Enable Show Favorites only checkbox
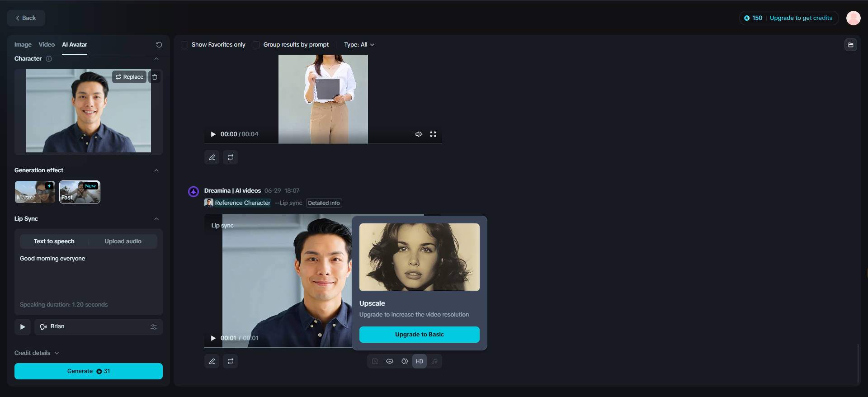868x397 pixels. [x=184, y=45]
